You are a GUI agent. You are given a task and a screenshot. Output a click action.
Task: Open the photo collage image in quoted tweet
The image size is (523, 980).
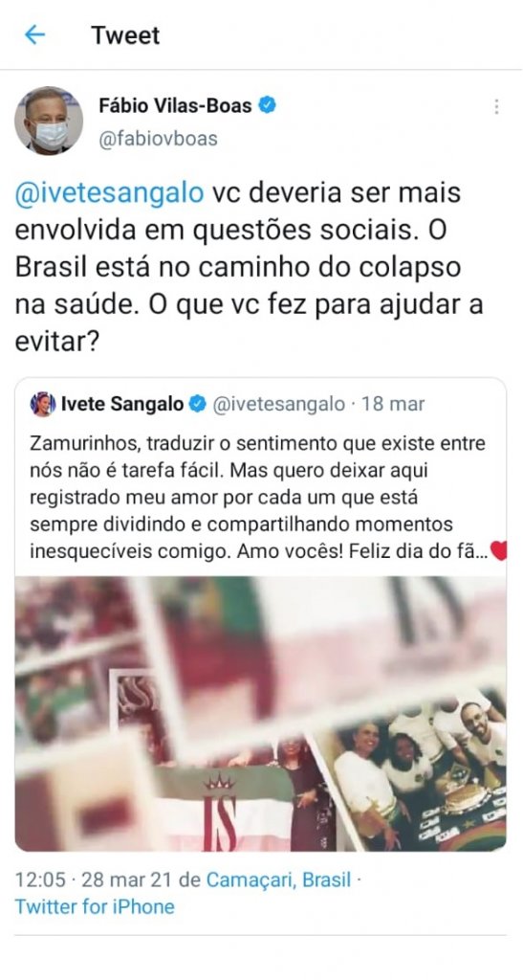click(x=261, y=713)
